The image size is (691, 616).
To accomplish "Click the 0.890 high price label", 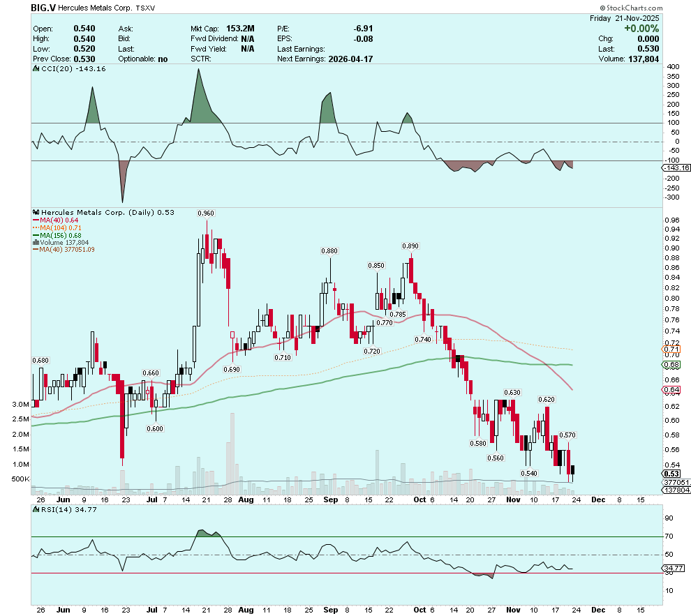I will pyautogui.click(x=410, y=246).
